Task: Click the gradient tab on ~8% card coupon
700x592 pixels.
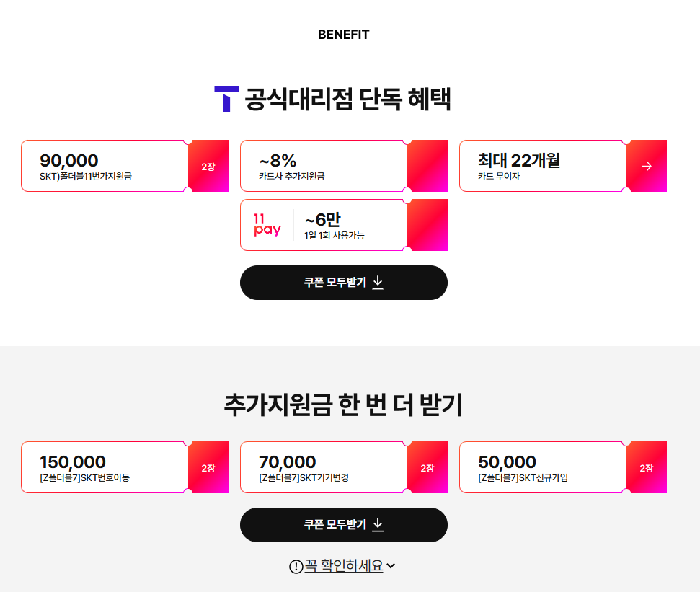Action: tap(427, 166)
